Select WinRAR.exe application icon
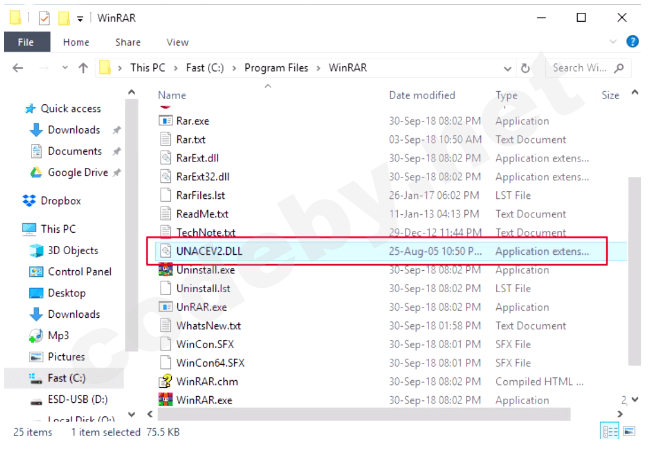The width and height of the screenshot is (649, 454). tap(166, 400)
